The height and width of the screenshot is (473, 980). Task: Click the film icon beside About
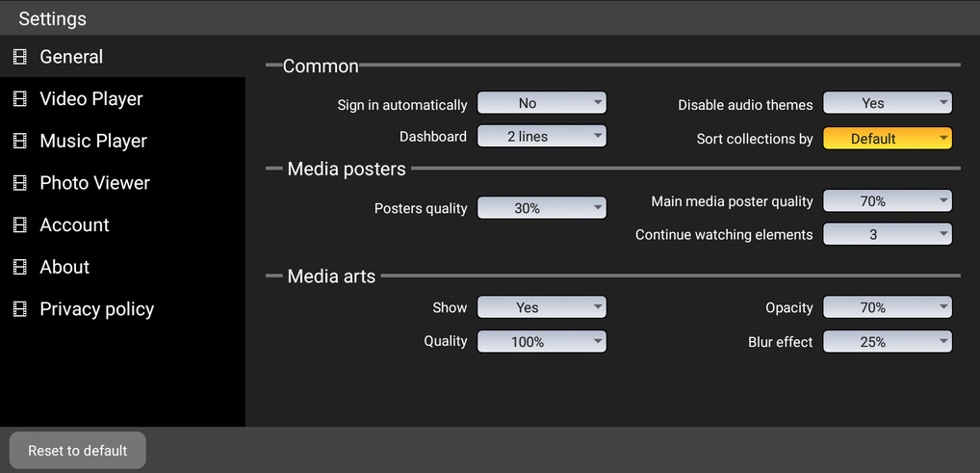point(19,268)
